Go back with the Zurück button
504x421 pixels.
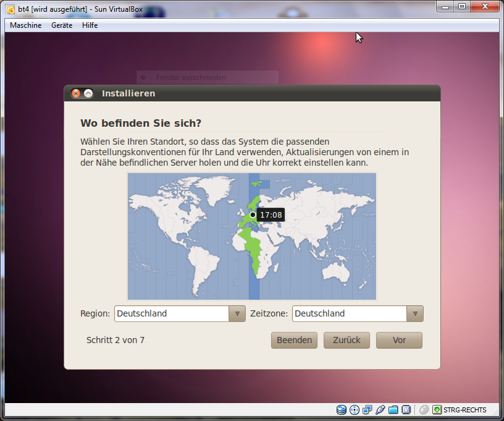tap(346, 340)
